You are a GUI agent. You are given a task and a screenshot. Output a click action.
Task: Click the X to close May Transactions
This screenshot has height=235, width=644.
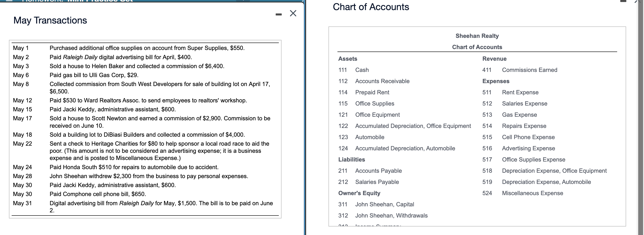(292, 13)
